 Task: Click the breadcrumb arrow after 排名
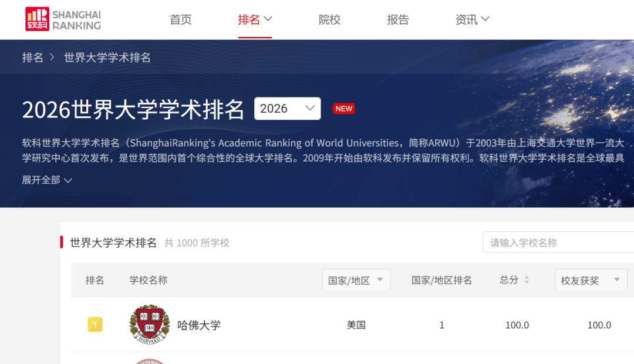[52, 58]
